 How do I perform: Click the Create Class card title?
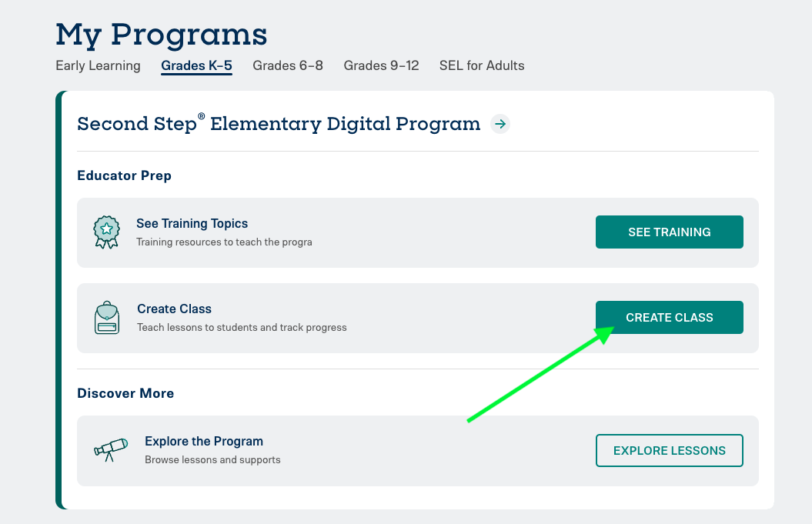(175, 309)
